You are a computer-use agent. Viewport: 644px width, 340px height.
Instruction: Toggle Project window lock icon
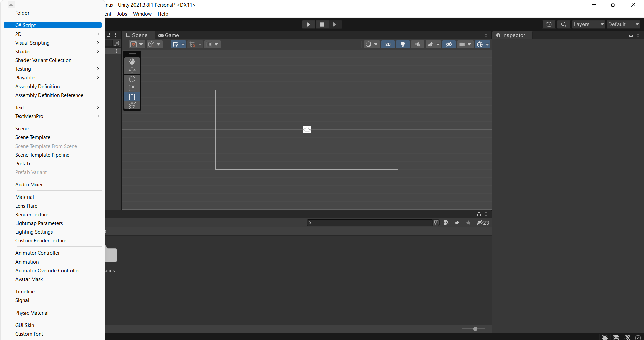pyautogui.click(x=479, y=214)
